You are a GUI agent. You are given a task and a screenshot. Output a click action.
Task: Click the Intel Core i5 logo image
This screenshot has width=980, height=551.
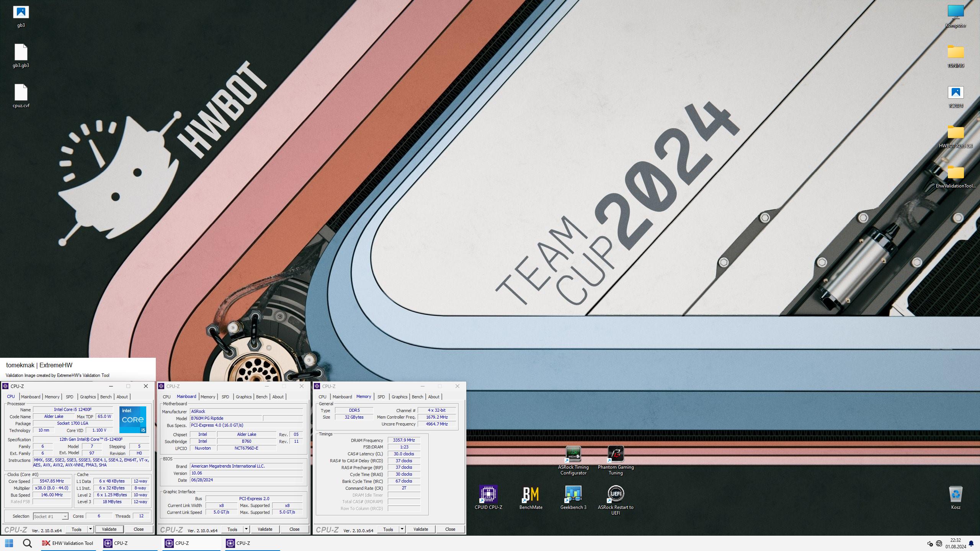coord(132,420)
